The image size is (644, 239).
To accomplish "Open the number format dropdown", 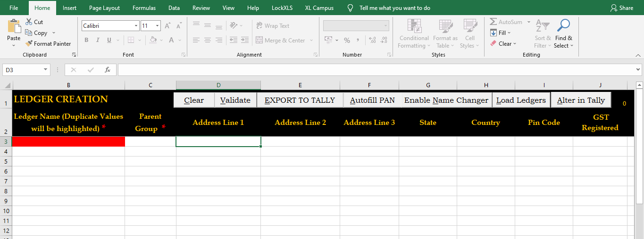I will (x=386, y=25).
